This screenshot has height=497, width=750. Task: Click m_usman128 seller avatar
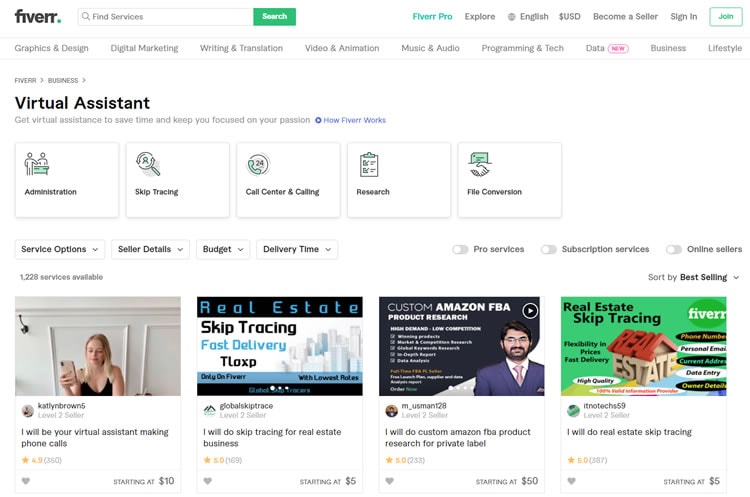point(392,410)
